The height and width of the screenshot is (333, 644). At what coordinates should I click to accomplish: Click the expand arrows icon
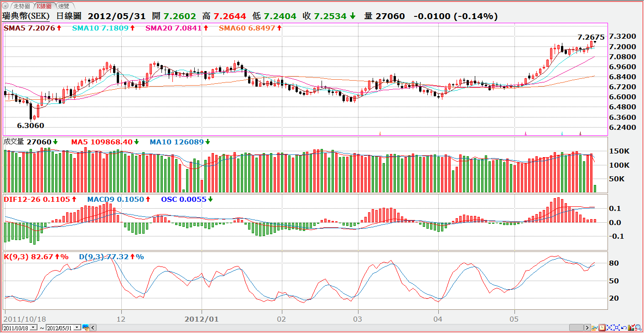617,328
